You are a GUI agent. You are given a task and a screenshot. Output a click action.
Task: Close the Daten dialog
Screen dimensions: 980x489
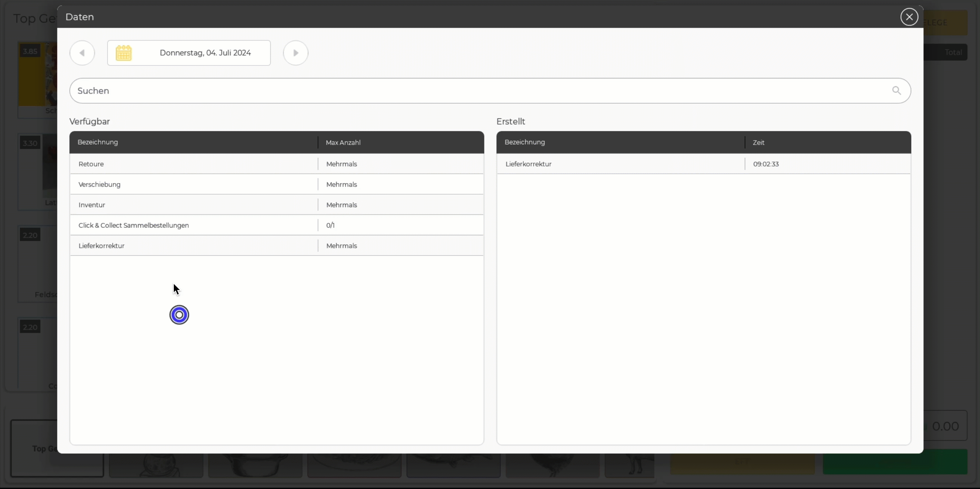(x=909, y=17)
